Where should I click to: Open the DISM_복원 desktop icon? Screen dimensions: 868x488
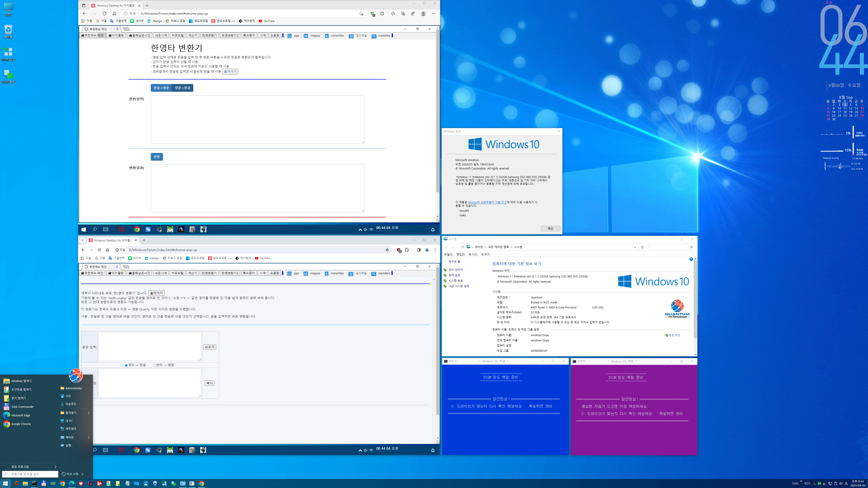point(8,76)
